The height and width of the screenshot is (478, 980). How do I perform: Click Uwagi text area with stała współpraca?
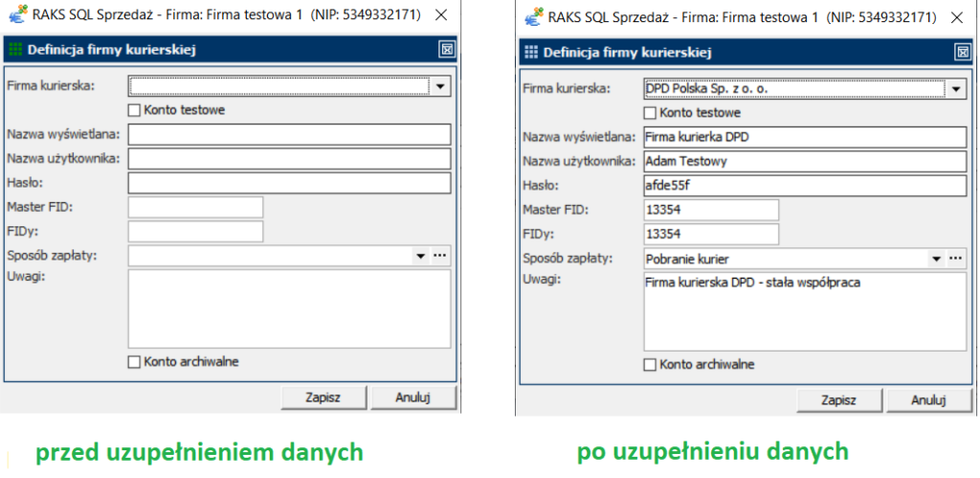pos(805,311)
